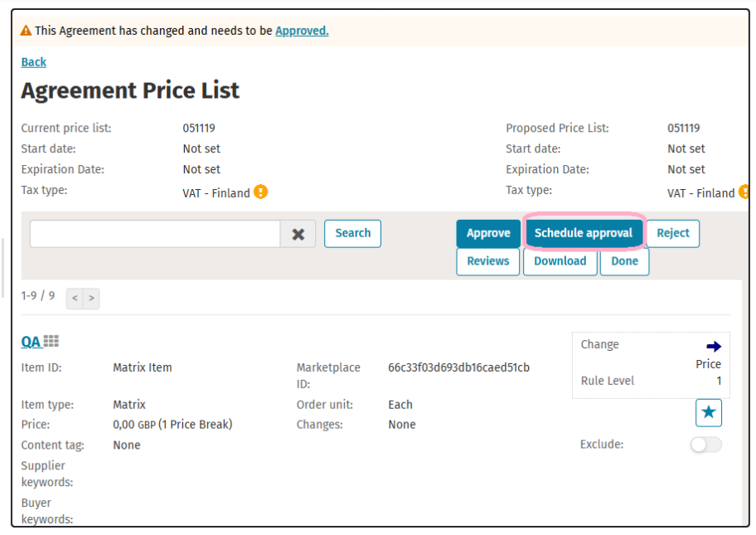Viewport: 756px width, 535px height.
Task: Toggle the Exclude switch
Action: (705, 445)
